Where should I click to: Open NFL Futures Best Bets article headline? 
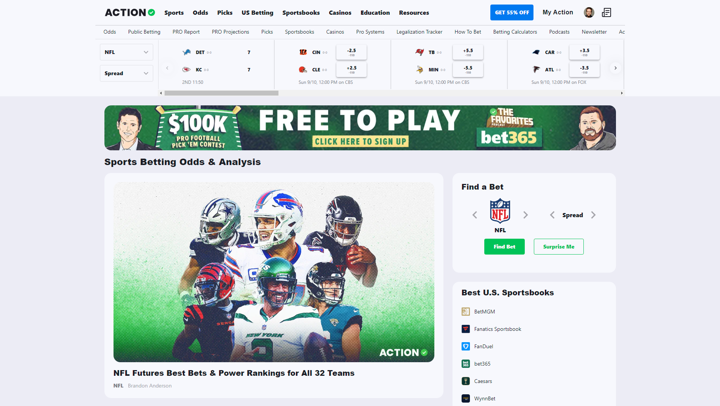coord(234,373)
